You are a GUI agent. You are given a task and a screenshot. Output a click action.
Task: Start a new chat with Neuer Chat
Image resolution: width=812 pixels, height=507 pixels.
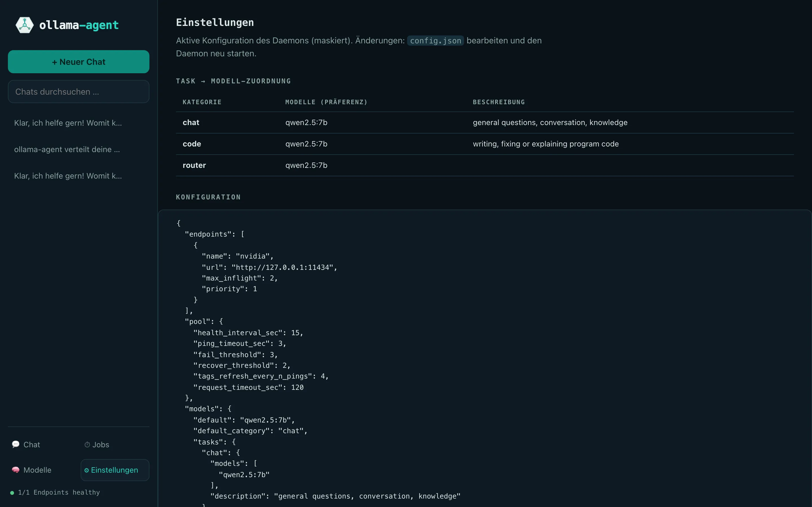(x=78, y=62)
